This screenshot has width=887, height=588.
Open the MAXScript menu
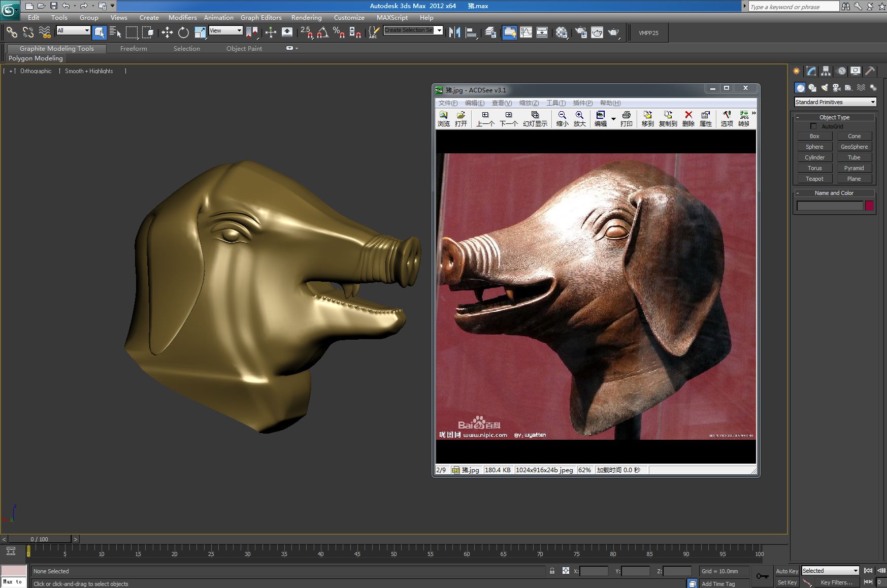[x=392, y=17]
